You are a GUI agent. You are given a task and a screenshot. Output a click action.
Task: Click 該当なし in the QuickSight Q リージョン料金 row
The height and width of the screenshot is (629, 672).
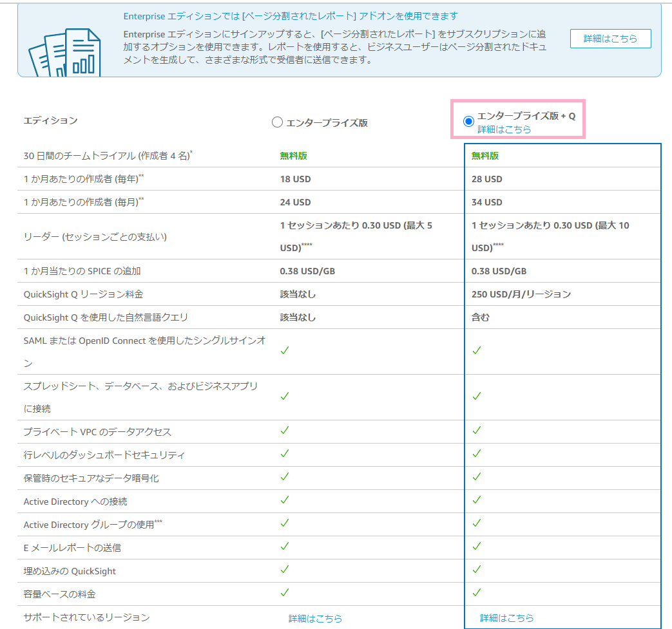[x=298, y=294]
